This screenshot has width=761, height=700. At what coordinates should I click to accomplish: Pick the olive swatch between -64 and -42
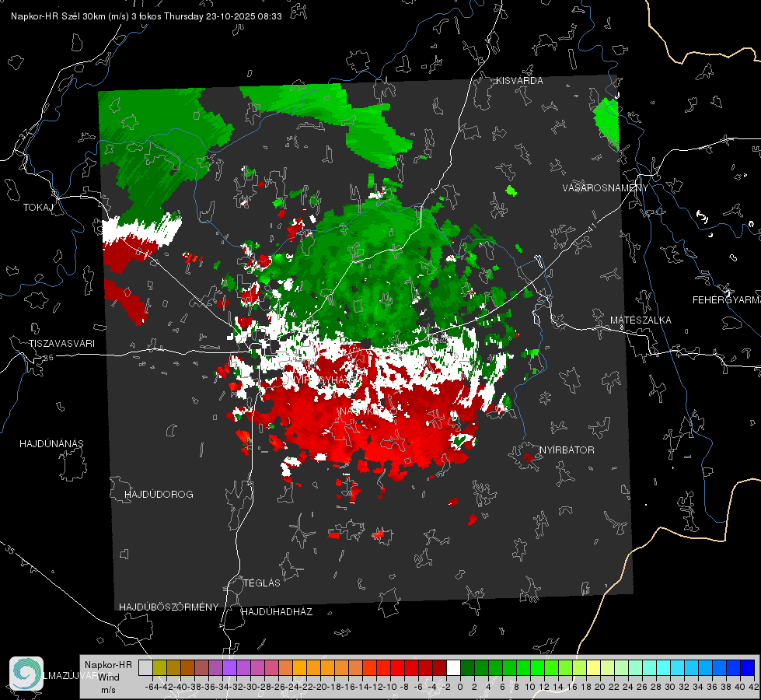(x=159, y=667)
